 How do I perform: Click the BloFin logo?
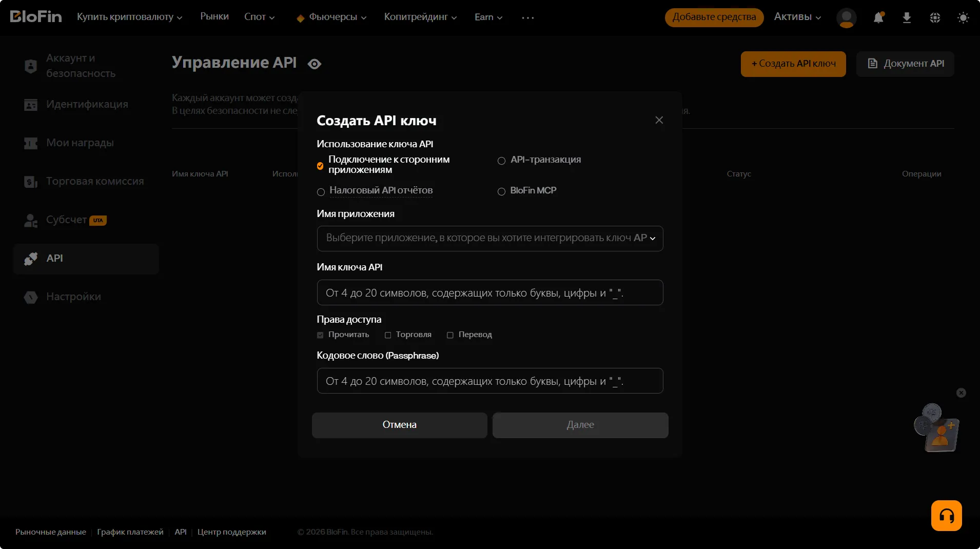click(36, 17)
